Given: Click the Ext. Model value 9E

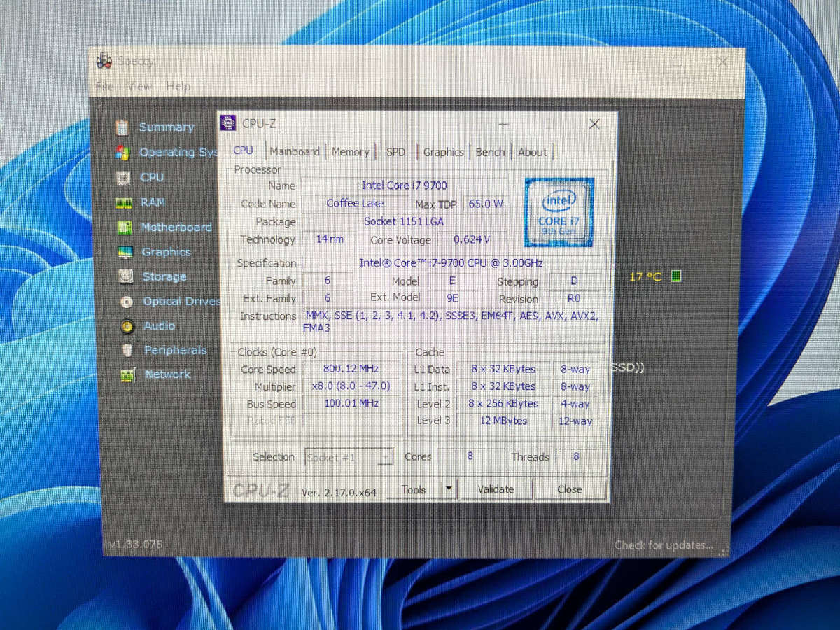Looking at the screenshot, I should click(452, 298).
